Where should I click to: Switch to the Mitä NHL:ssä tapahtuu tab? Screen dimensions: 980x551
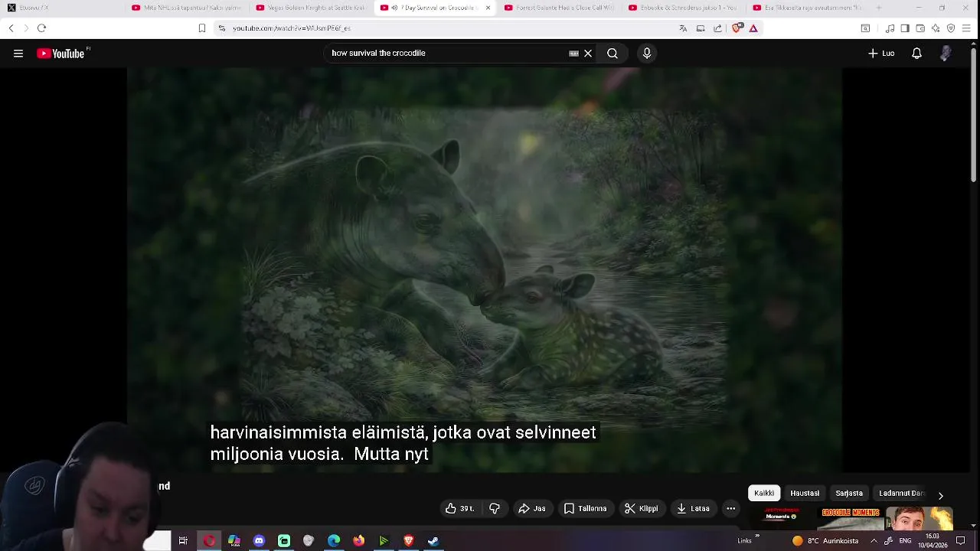pos(187,8)
